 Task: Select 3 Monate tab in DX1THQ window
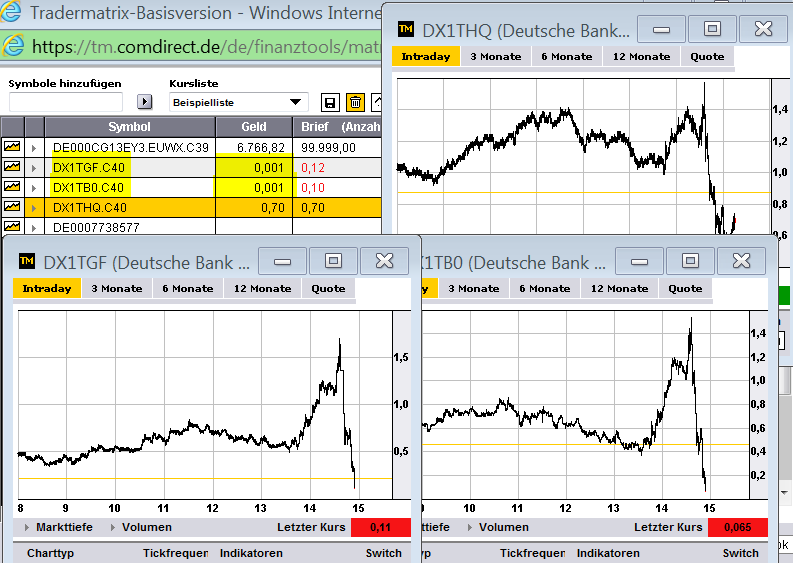(496, 56)
